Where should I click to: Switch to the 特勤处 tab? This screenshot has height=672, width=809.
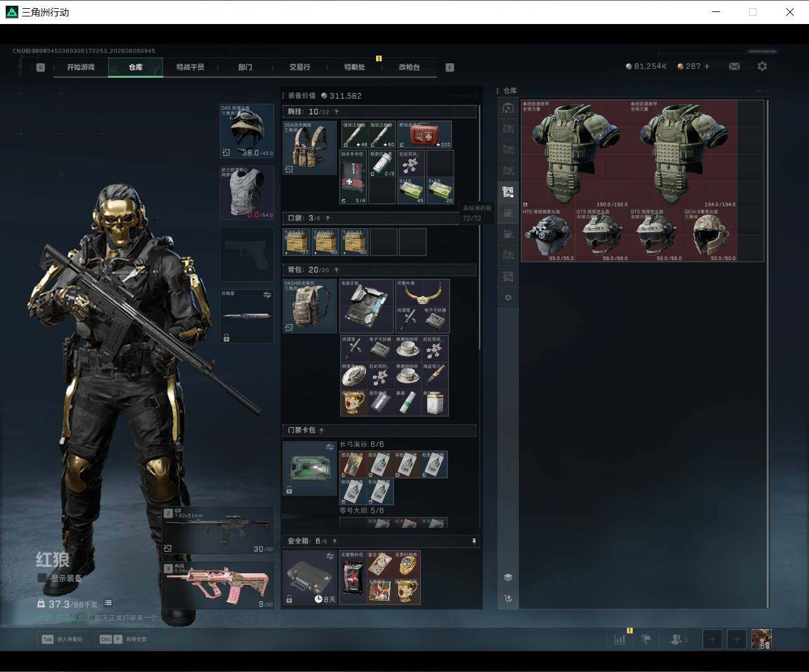tap(355, 67)
